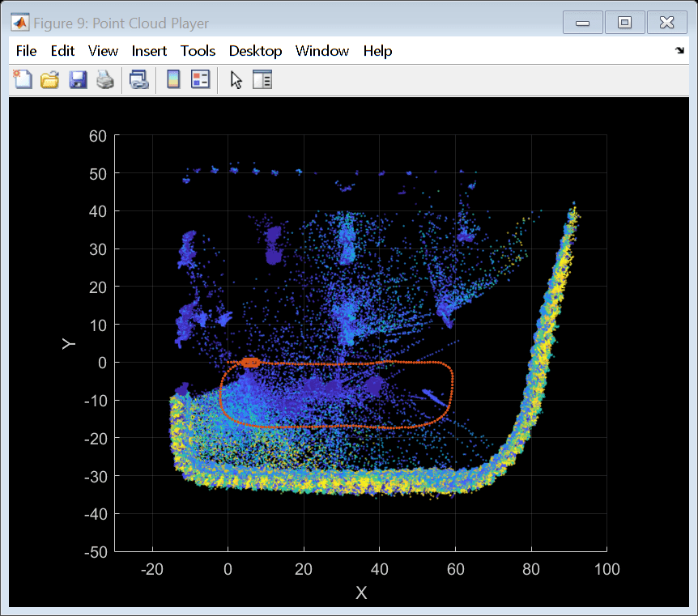This screenshot has width=698, height=616.
Task: Click the Link Plot toolbar icon
Action: click(x=139, y=79)
